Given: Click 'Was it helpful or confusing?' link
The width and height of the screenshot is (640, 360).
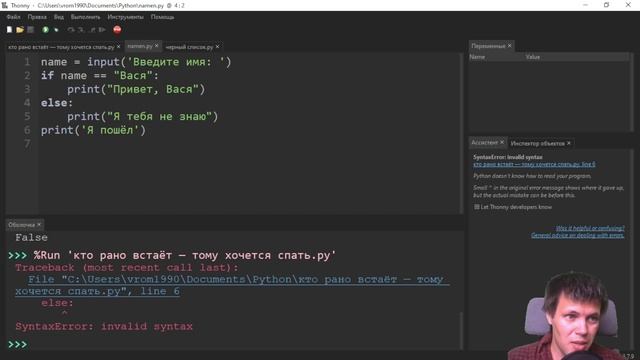Looking at the screenshot, I should pos(590,228).
